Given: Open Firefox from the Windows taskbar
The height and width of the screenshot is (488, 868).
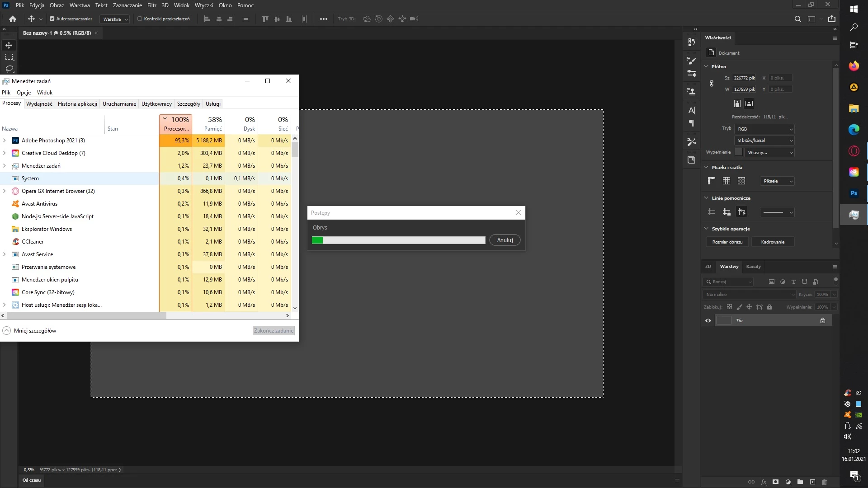Looking at the screenshot, I should click(x=854, y=66).
